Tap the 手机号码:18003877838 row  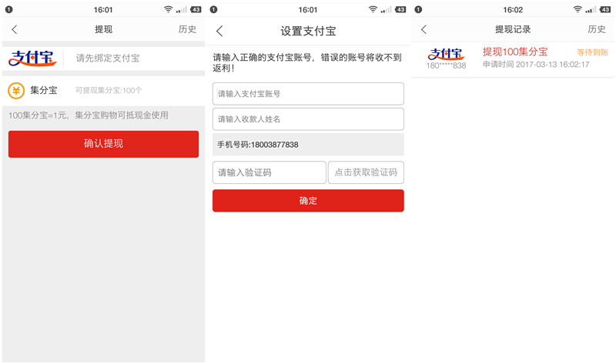(308, 145)
